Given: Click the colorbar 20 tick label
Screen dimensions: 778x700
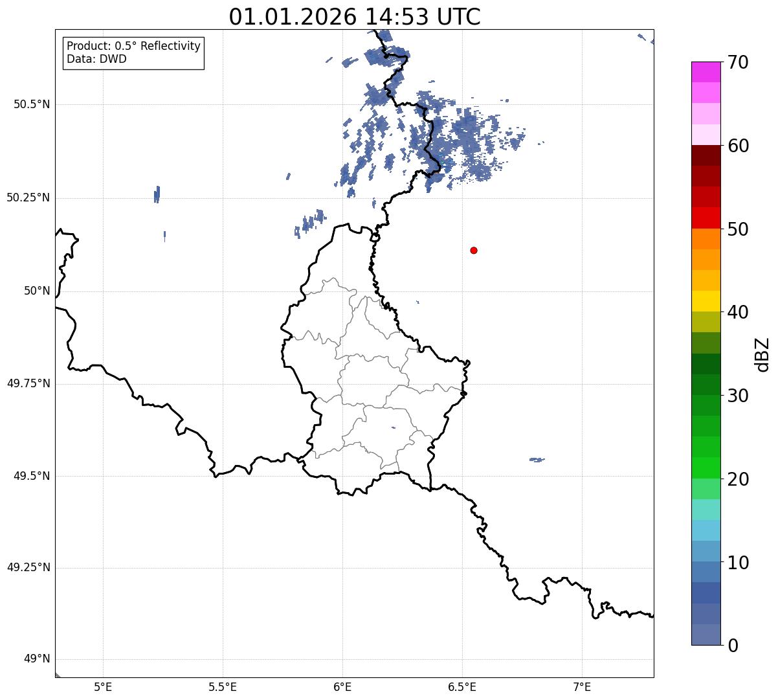Looking at the screenshot, I should click(x=738, y=479).
